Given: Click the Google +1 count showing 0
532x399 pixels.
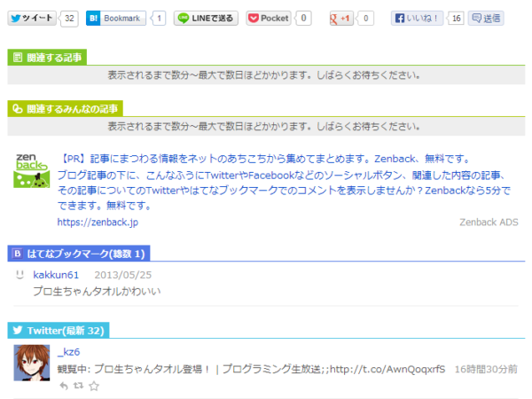Looking at the screenshot, I should pos(365,19).
